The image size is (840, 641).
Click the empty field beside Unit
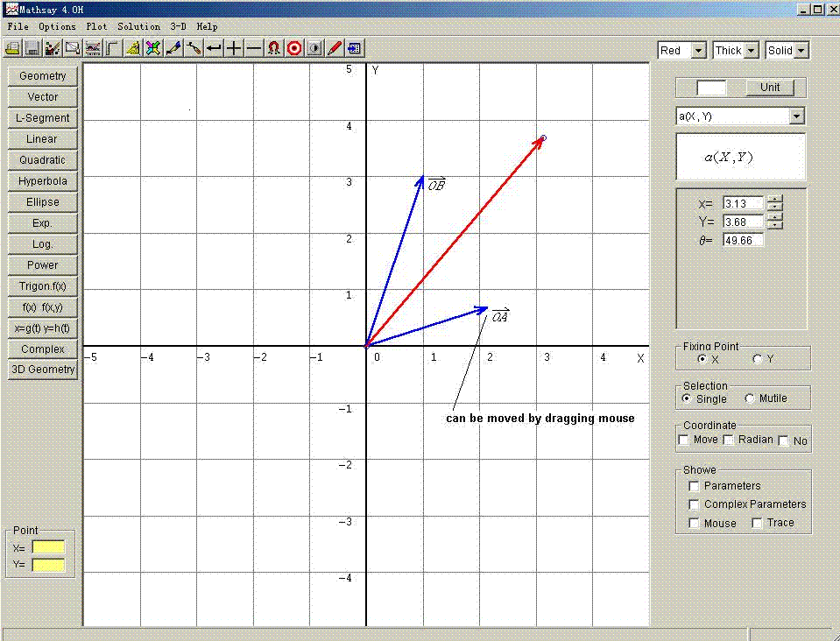pos(711,88)
